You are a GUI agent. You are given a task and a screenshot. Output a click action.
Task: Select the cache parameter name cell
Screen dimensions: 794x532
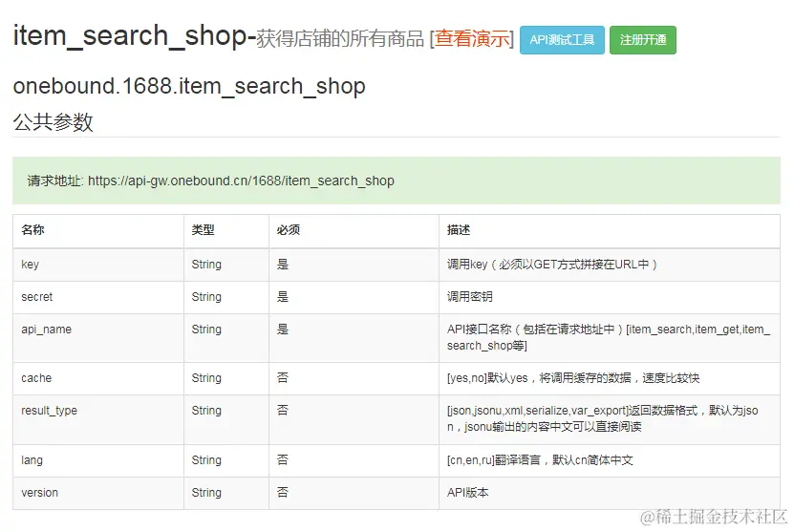click(98, 378)
